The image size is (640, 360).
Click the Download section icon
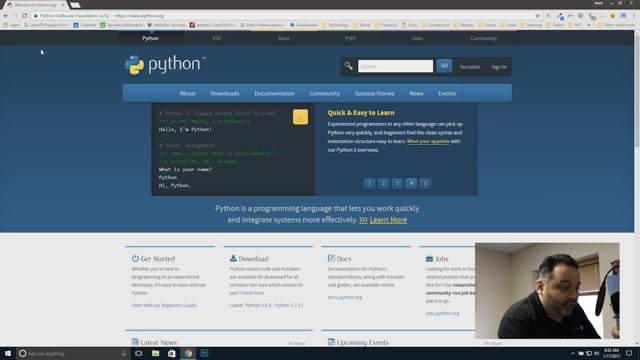pyautogui.click(x=233, y=258)
